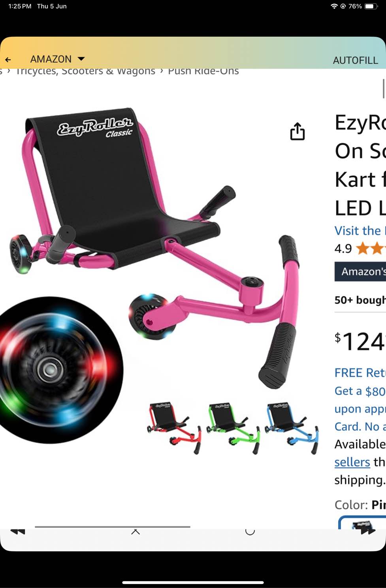Select the Pink color swatch
Viewport: 386px width, 588px height.
[x=362, y=522]
